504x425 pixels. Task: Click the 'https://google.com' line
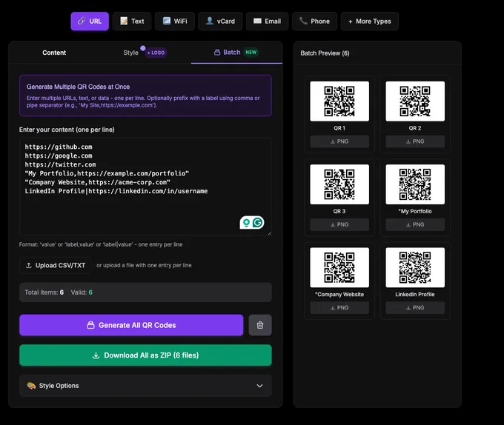click(59, 156)
